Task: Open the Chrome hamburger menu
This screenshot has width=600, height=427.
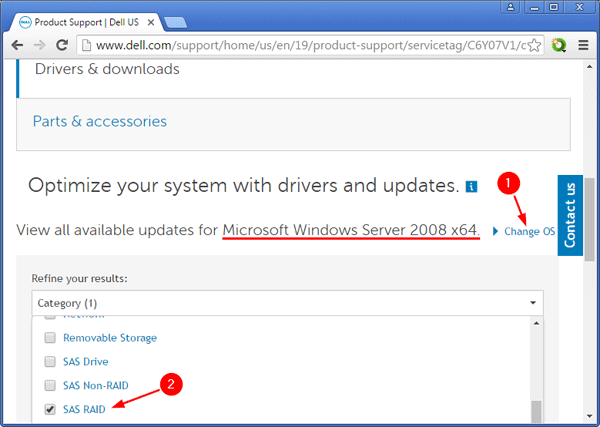Action: [582, 45]
